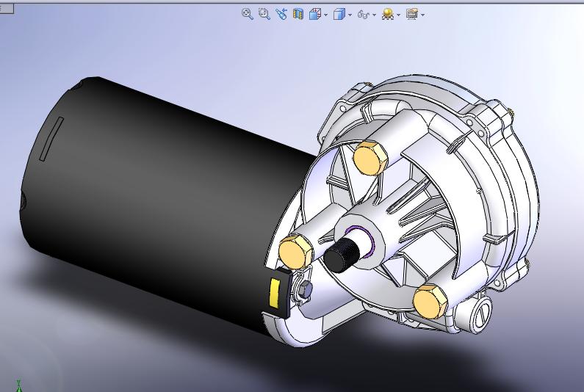Select the black splined output shaft
The width and height of the screenshot is (584, 392).
click(341, 255)
